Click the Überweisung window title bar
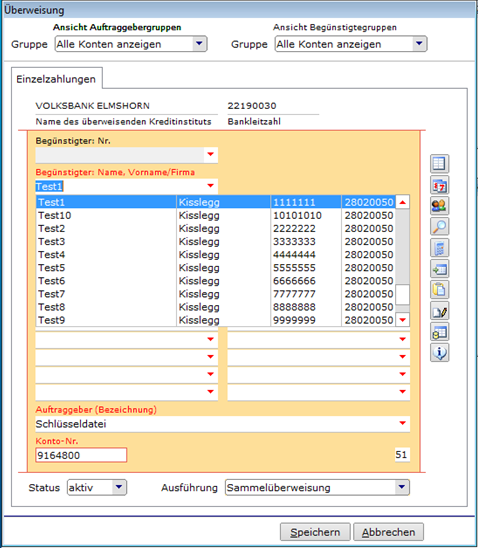 pyautogui.click(x=239, y=10)
